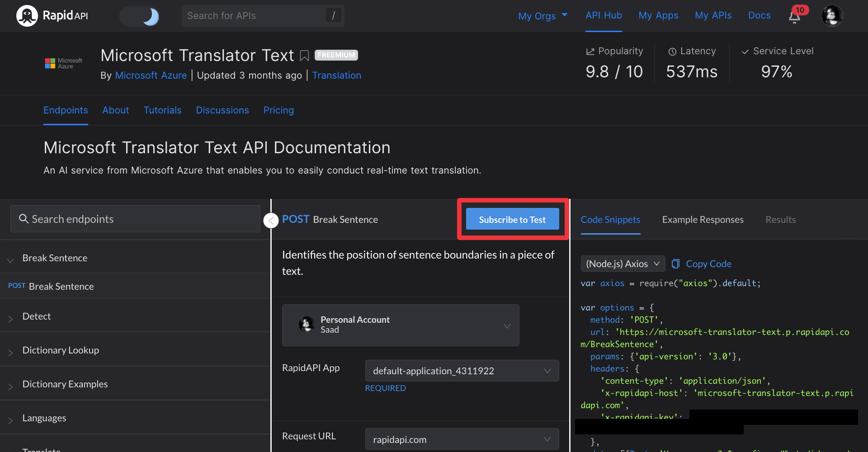Click the Service Level checkmark icon

[745, 52]
